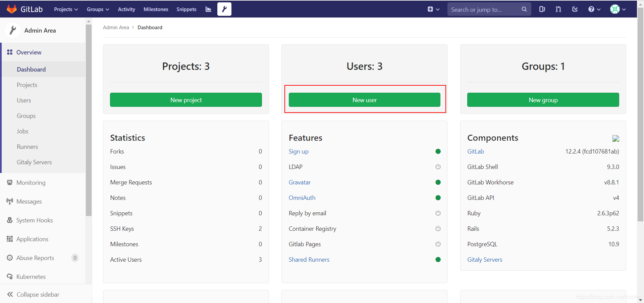Click the GitLab component link
Screen dimensions: 644x303
tap(476, 151)
